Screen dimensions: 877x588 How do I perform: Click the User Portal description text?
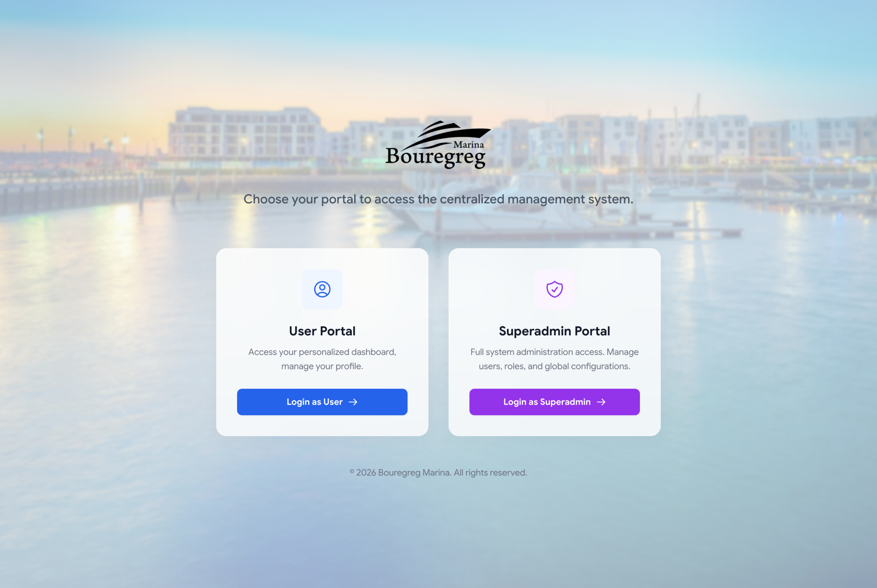click(x=322, y=359)
